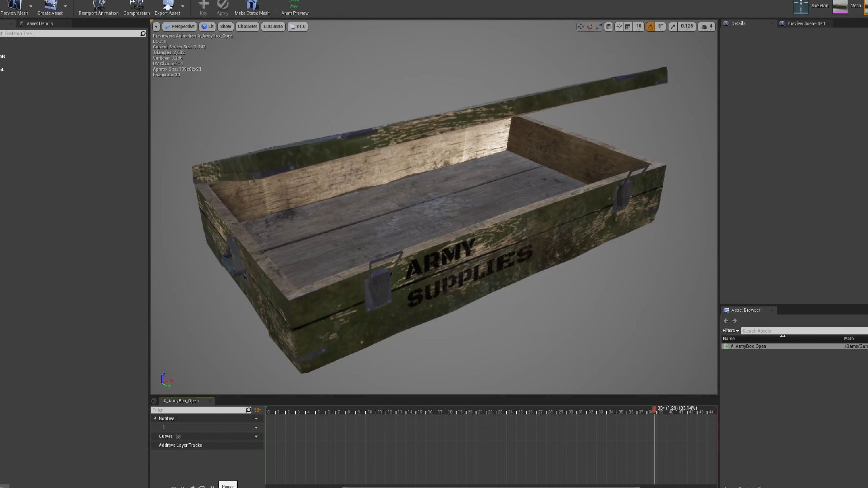Click the Reimport Animation toolbar icon

click(99, 5)
